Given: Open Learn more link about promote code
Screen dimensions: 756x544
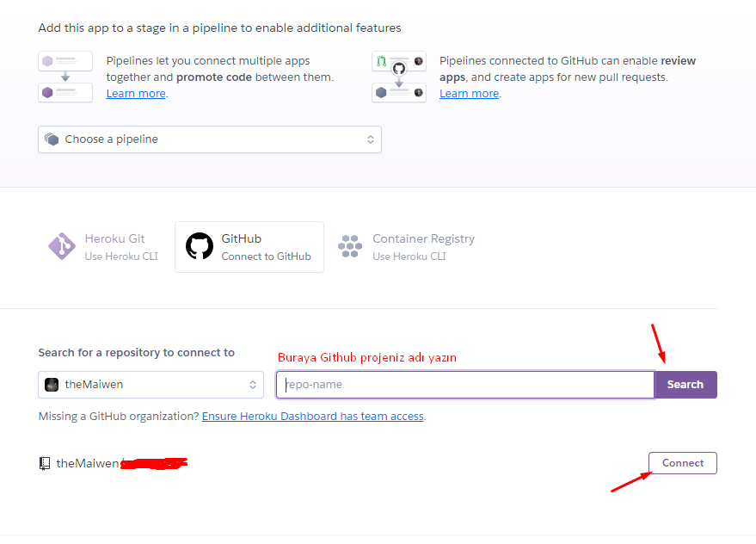Looking at the screenshot, I should 136,94.
